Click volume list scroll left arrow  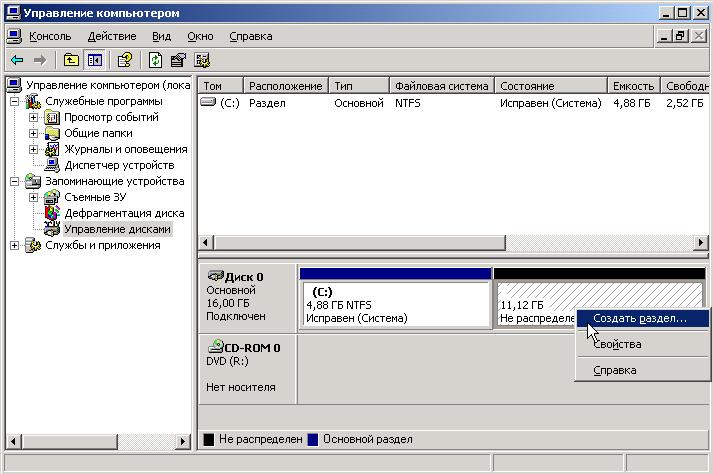tap(206, 243)
